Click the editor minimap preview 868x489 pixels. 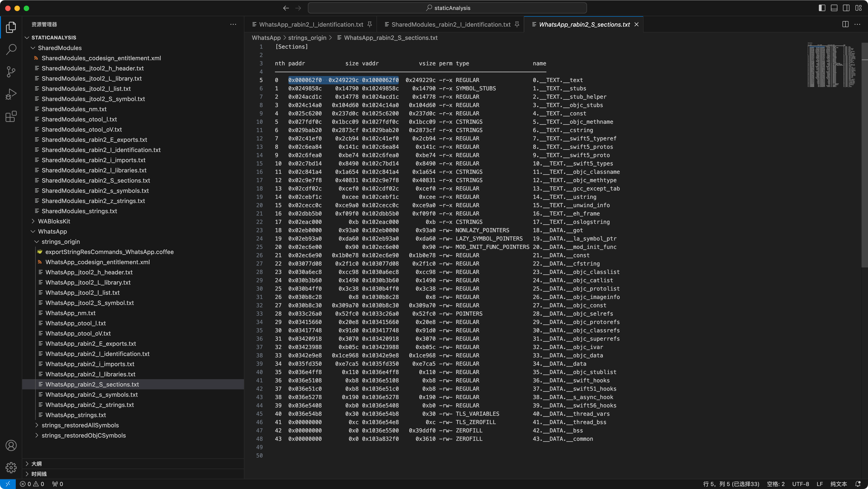tap(831, 65)
